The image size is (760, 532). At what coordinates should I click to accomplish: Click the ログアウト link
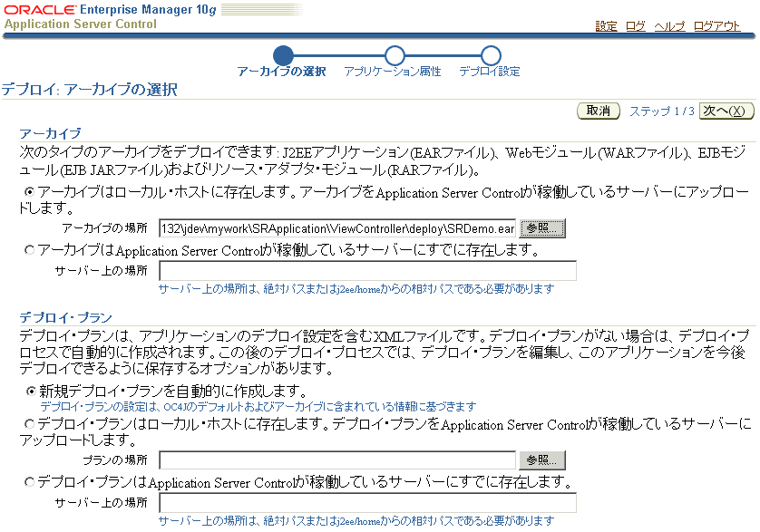point(716,26)
